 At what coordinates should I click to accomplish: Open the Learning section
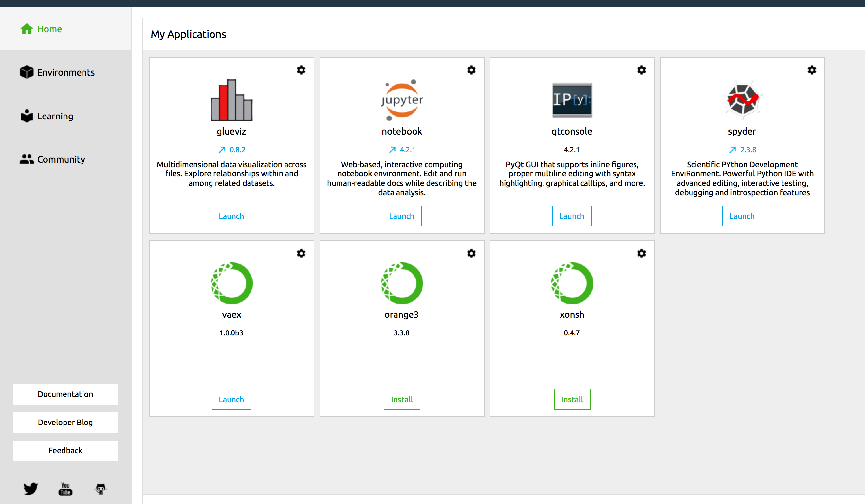[x=55, y=116]
